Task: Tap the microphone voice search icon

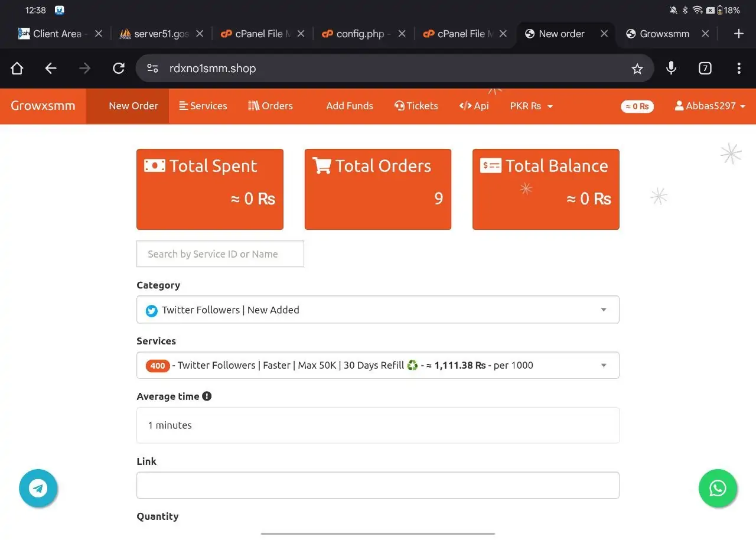Action: [671, 69]
